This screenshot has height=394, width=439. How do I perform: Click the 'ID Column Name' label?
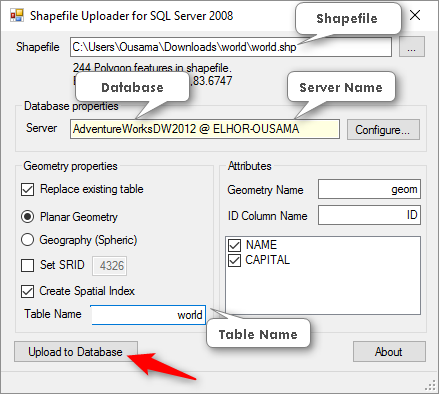[267, 216]
